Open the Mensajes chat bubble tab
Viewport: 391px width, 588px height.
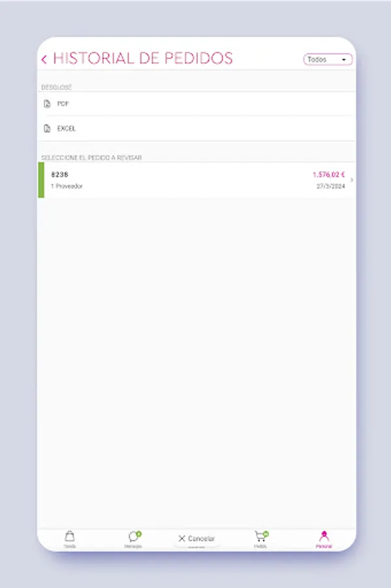(x=133, y=539)
